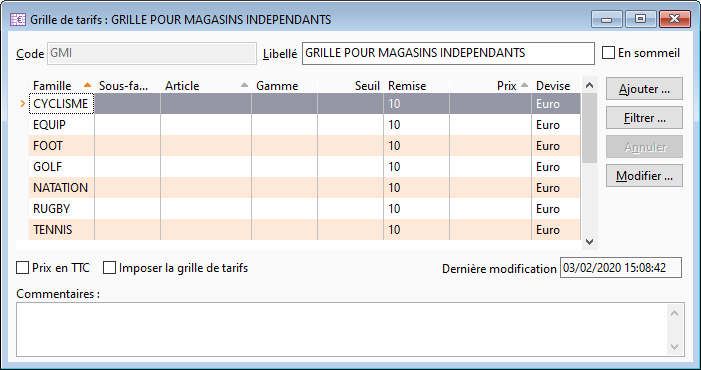Select the GOLF family cell

point(62,167)
